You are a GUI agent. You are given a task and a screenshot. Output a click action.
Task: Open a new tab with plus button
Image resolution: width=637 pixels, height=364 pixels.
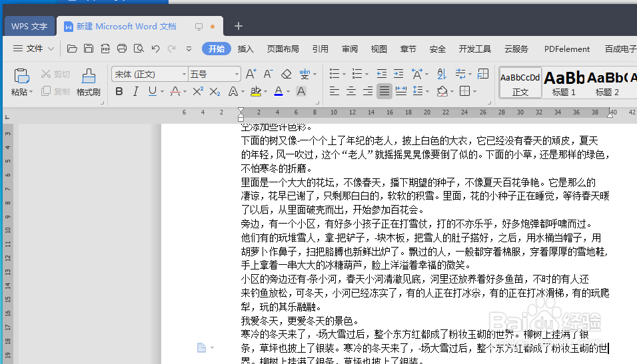[x=239, y=26]
